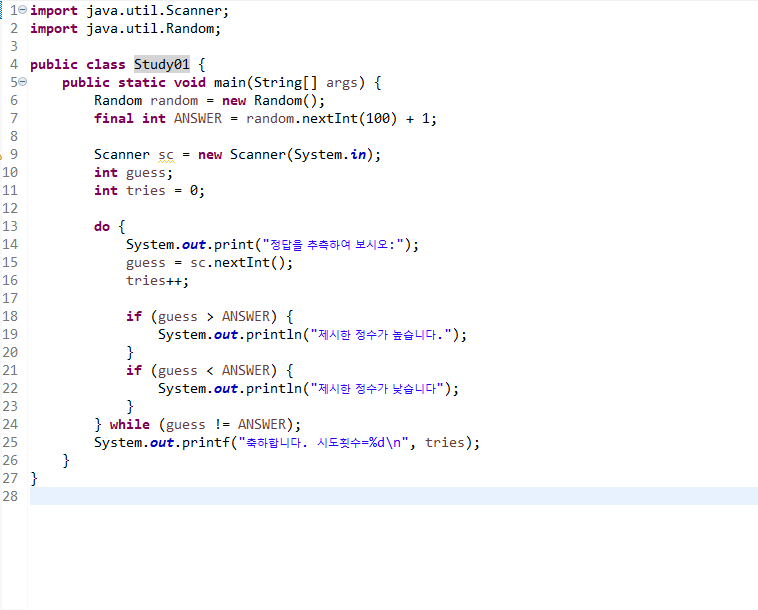Click println on line 19
Image resolution: width=758 pixels, height=610 pixels.
pyautogui.click(x=274, y=334)
